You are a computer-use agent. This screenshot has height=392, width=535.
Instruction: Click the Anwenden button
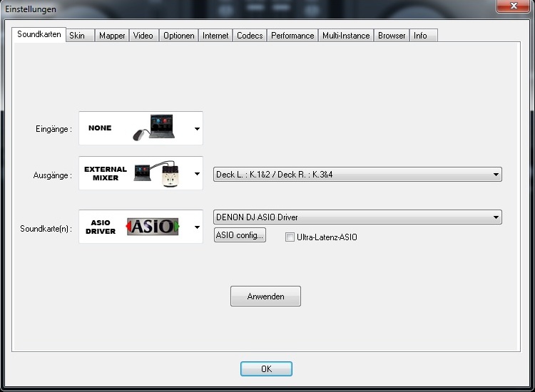tap(265, 296)
